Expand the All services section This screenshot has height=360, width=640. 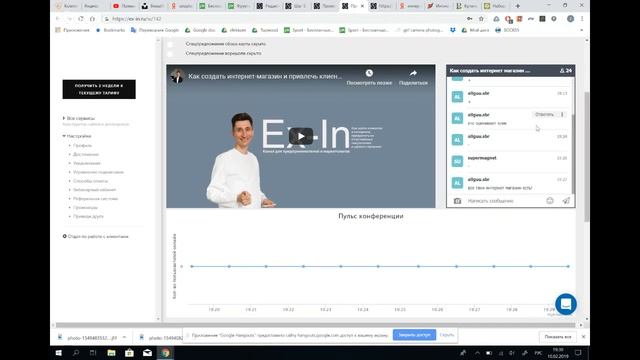[79, 118]
